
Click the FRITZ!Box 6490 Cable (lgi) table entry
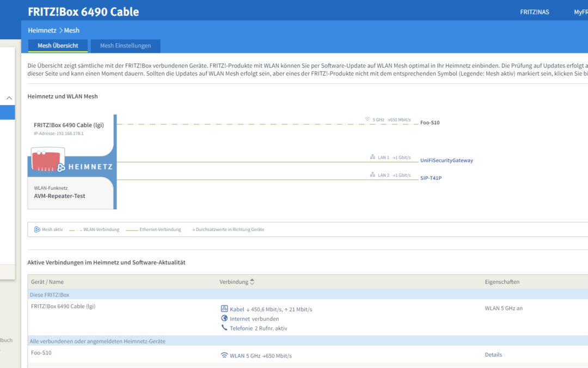coord(63,306)
